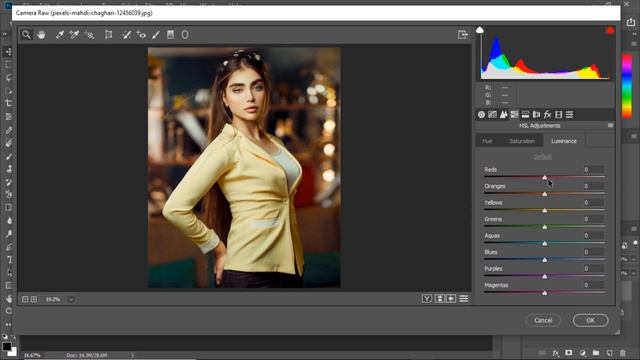This screenshot has width=640, height=360.
Task: Create new group folder in Layers panel
Action: coord(596,353)
